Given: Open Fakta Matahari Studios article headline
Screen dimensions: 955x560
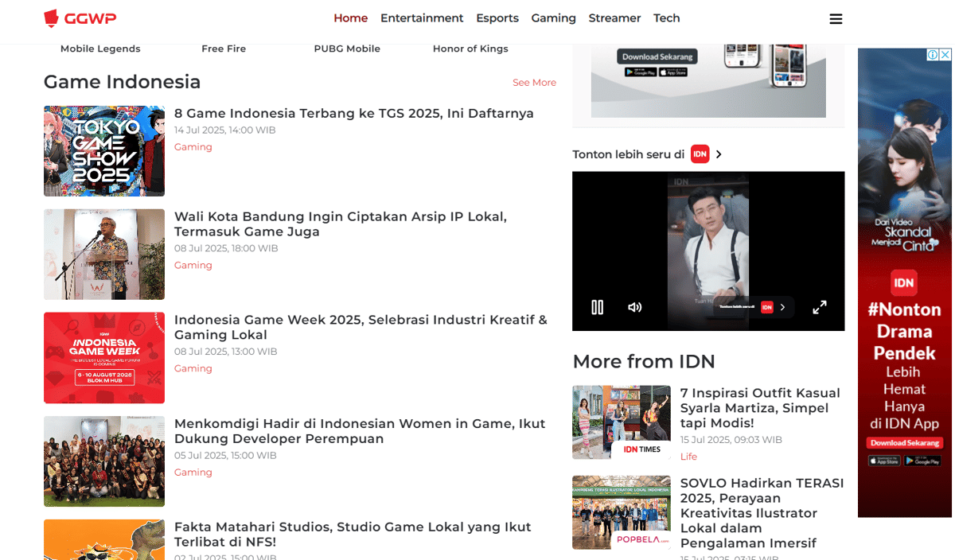Looking at the screenshot, I should (x=353, y=535).
